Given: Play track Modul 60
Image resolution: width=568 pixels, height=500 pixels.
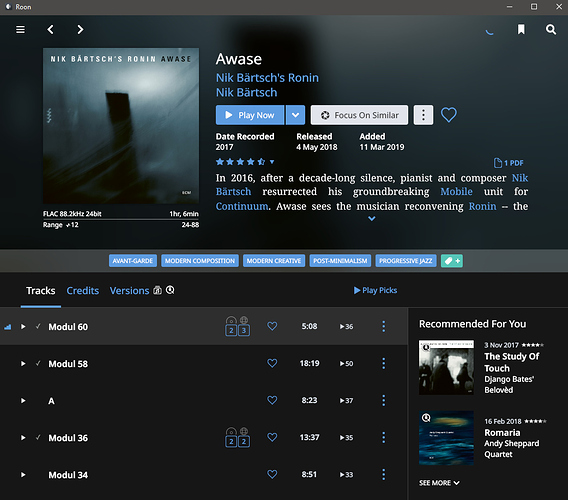Looking at the screenshot, I should tap(23, 326).
